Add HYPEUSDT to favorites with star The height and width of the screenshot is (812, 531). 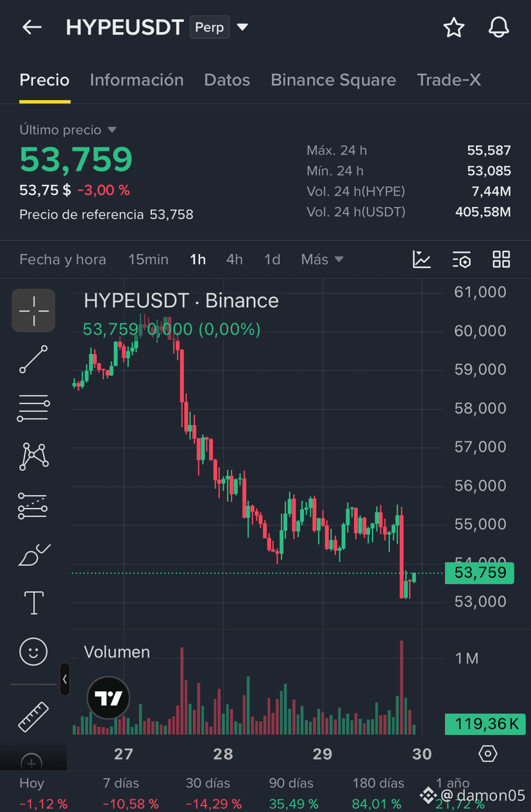coord(453,28)
